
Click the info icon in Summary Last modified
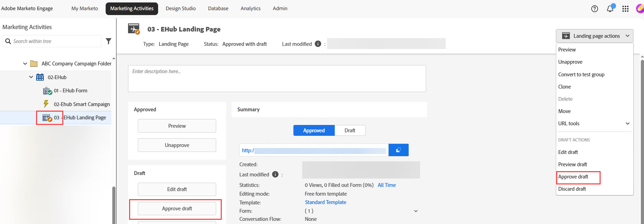point(275,174)
